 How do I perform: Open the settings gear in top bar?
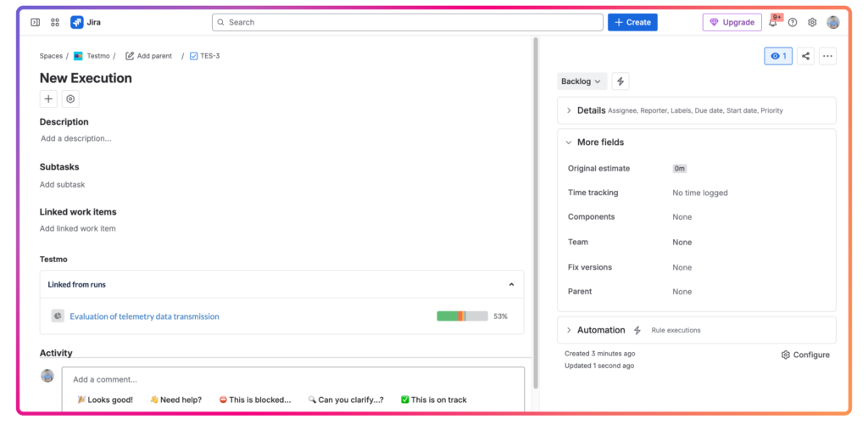pos(812,23)
